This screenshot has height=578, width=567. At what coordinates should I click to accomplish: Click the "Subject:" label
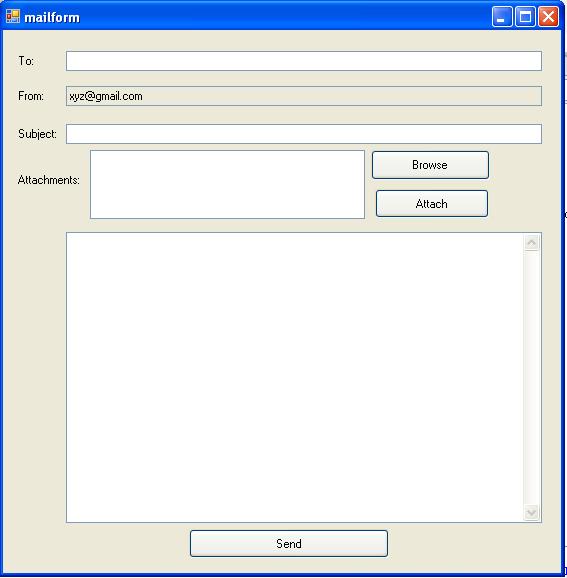pos(37,134)
